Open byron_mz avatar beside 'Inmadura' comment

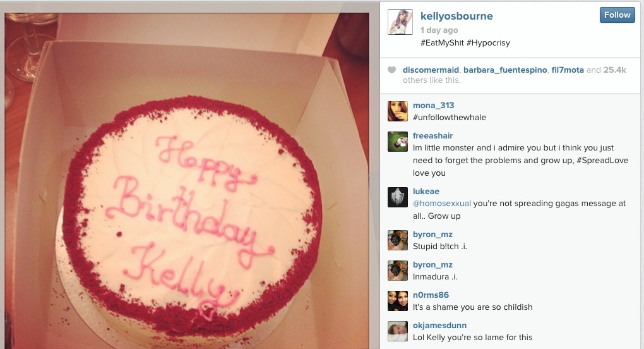click(x=398, y=271)
